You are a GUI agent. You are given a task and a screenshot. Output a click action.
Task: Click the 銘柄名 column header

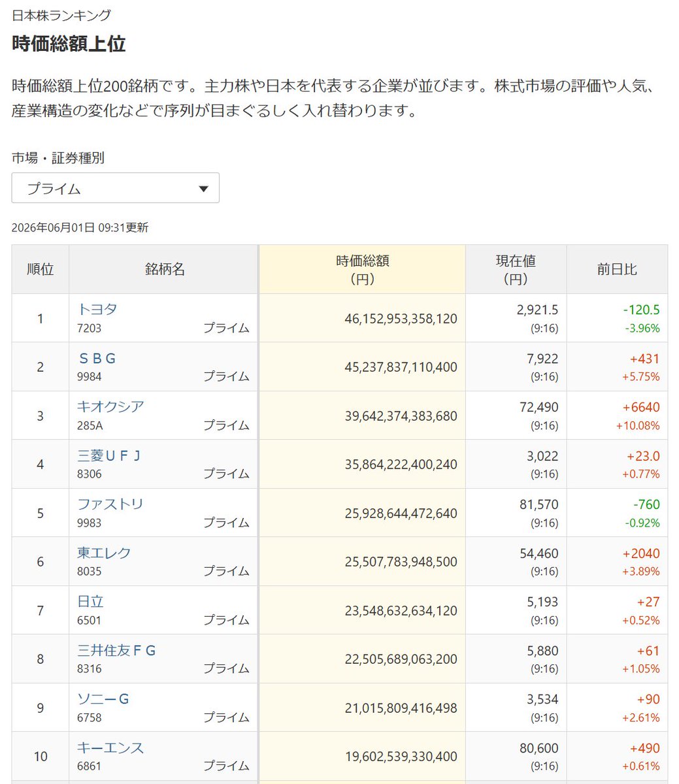coord(165,269)
